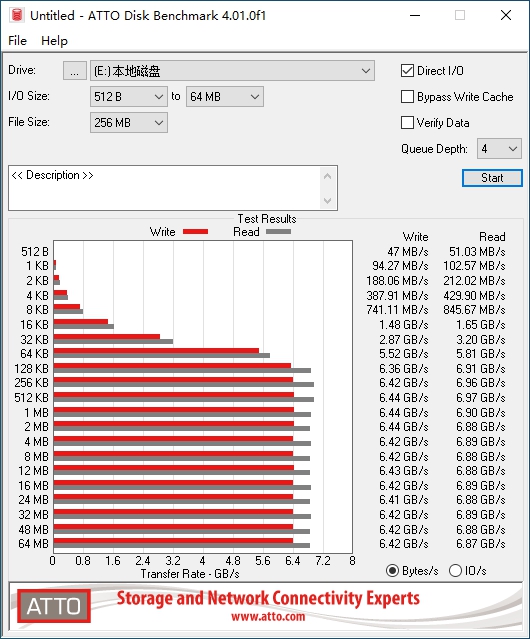
Task: Click the 212.02 MB/s read result
Action: [475, 281]
